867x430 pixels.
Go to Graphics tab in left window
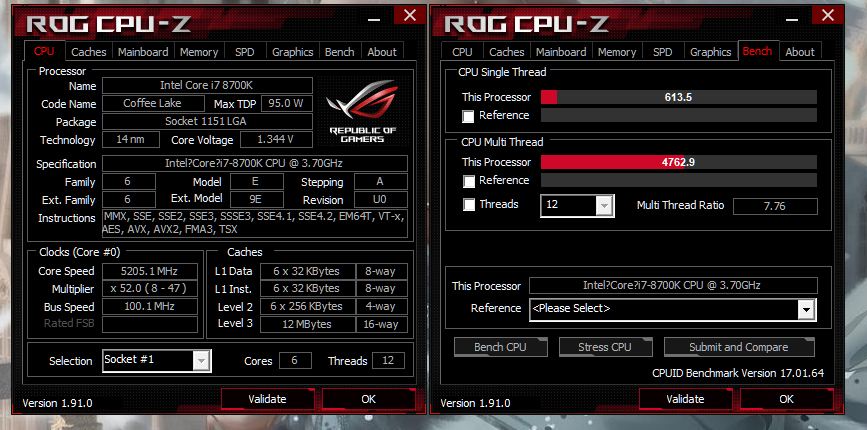pos(293,52)
